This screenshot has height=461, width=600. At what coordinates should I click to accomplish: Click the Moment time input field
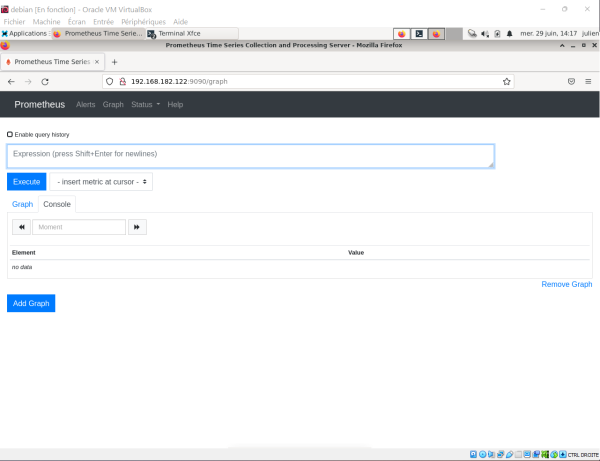(79, 227)
